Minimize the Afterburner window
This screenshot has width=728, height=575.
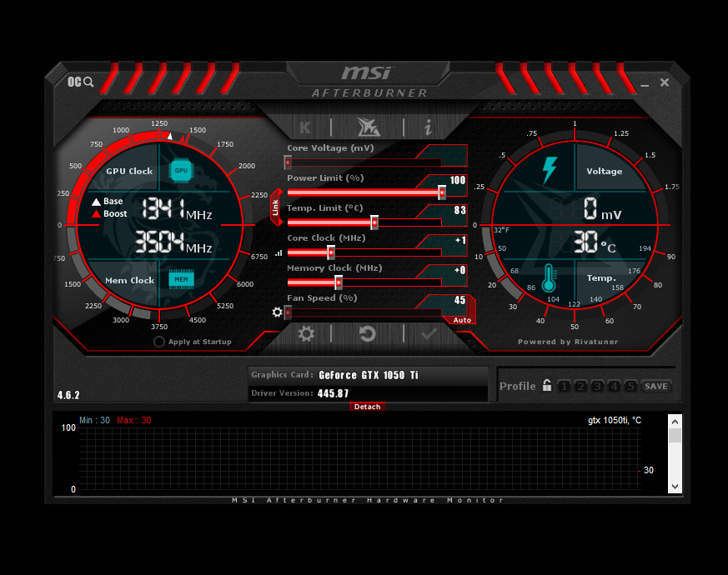pyautogui.click(x=645, y=85)
